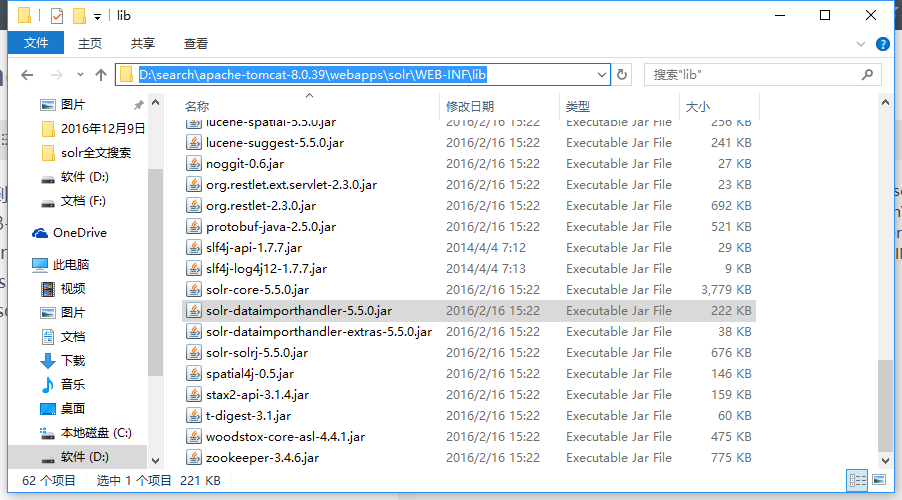The height and width of the screenshot is (500, 902).
Task: Refresh the lib folder view
Action: tap(622, 75)
